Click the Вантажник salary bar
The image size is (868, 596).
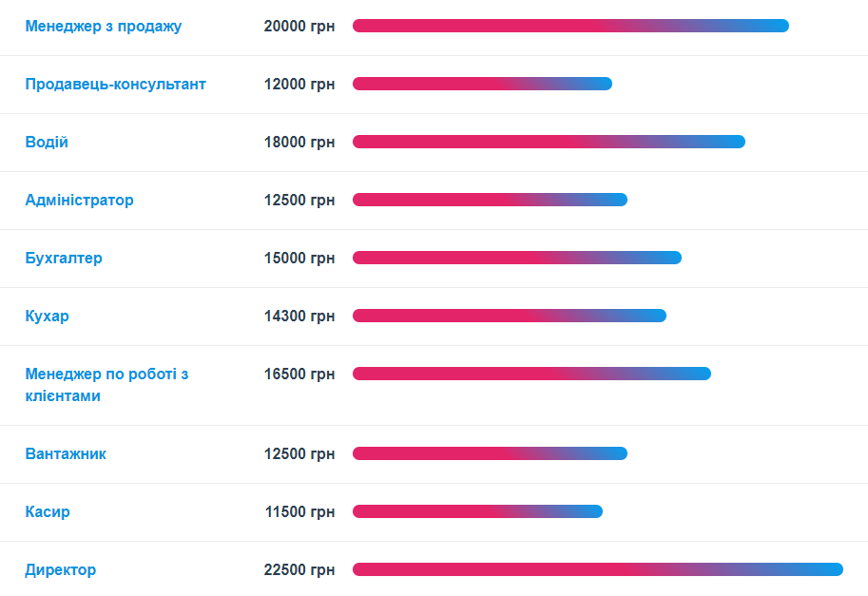490,453
